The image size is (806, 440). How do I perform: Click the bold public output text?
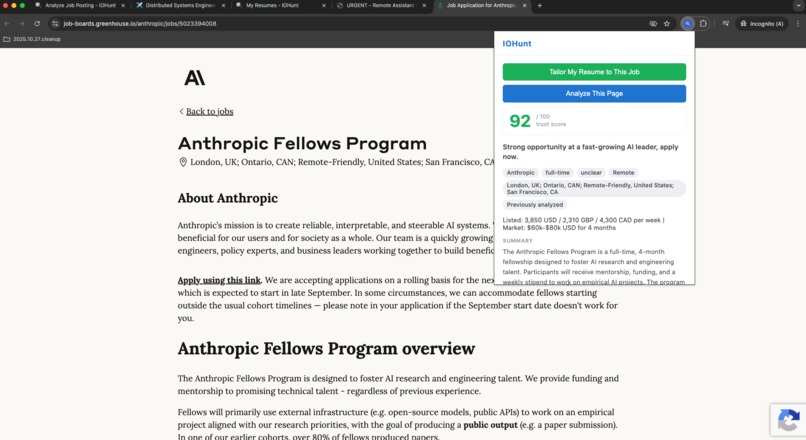click(x=490, y=425)
